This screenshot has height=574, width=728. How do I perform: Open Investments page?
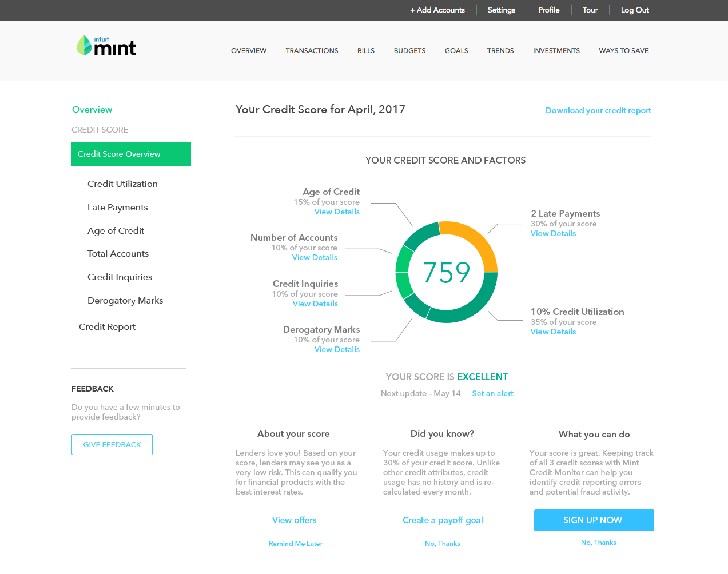(x=556, y=51)
